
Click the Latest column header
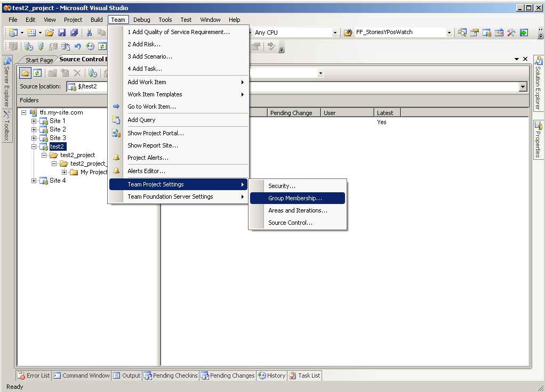click(387, 113)
